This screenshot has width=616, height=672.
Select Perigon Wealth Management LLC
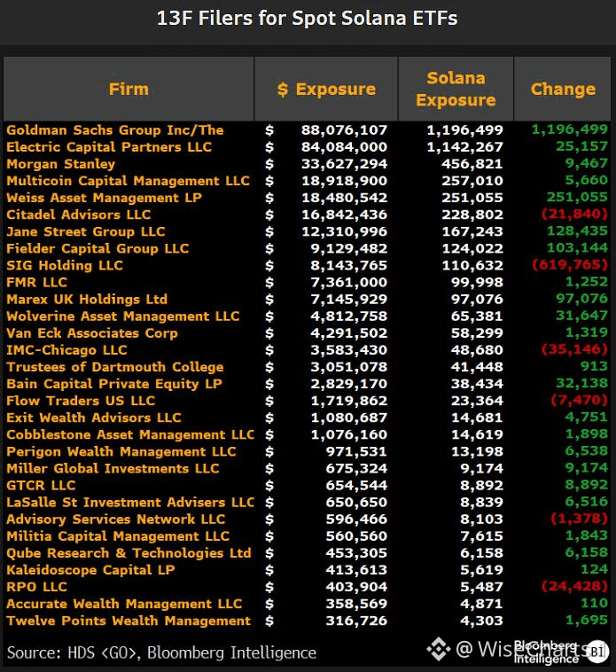point(121,452)
